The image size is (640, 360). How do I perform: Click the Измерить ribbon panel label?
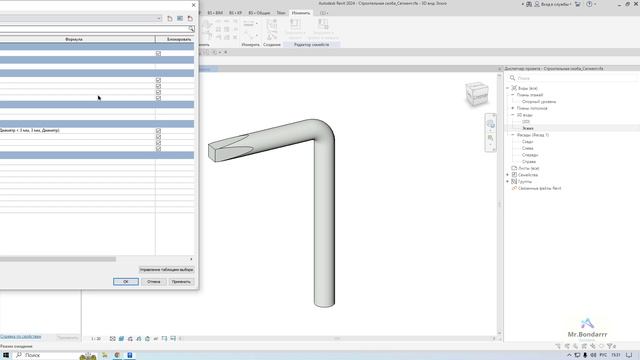pyautogui.click(x=251, y=44)
